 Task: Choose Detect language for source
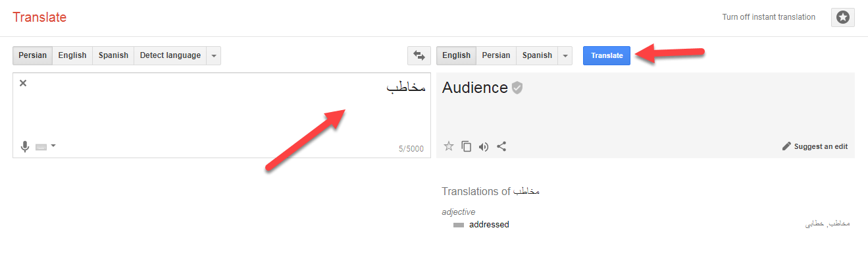click(170, 55)
